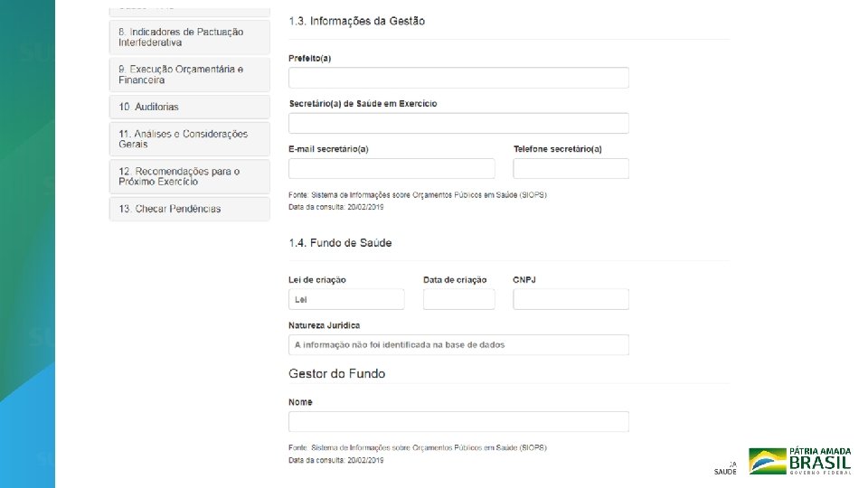Viewport: 868px width, 488px height.
Task: Click the 13. Checar Pendências item
Action: 189,209
